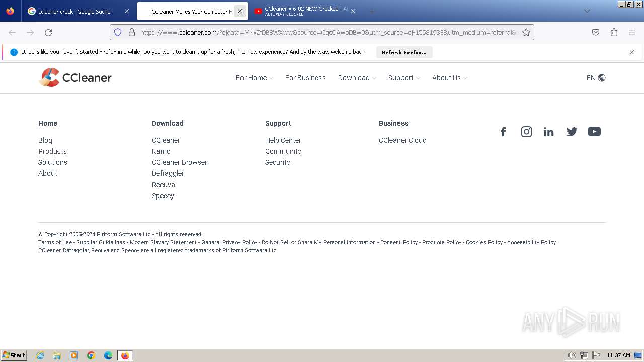The image size is (644, 362).
Task: Open the General Privacy Policy link
Action: pyautogui.click(x=229, y=242)
